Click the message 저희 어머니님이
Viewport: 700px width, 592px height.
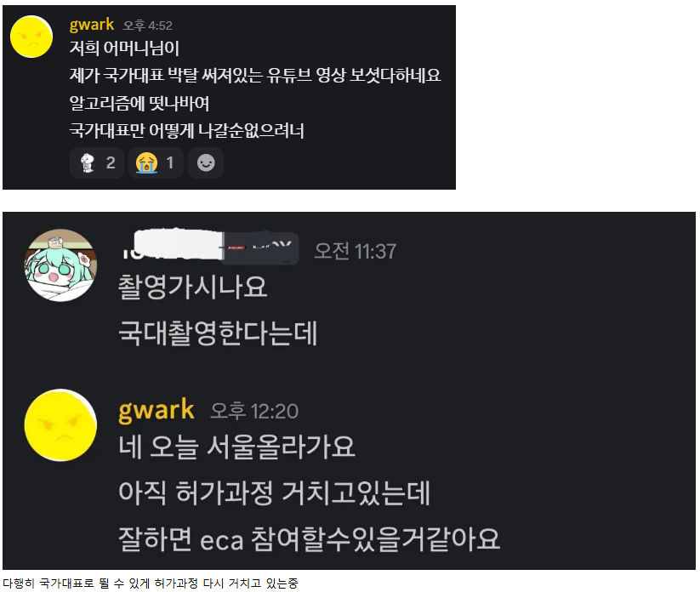(124, 48)
